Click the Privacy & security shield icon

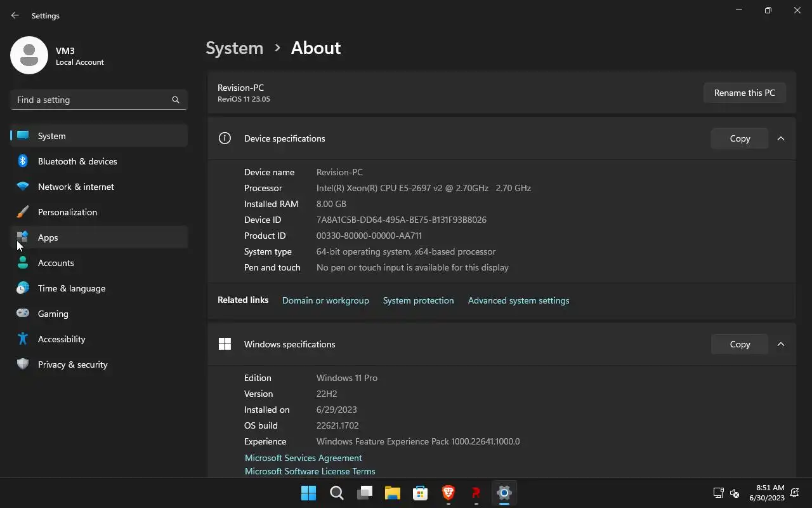23,364
